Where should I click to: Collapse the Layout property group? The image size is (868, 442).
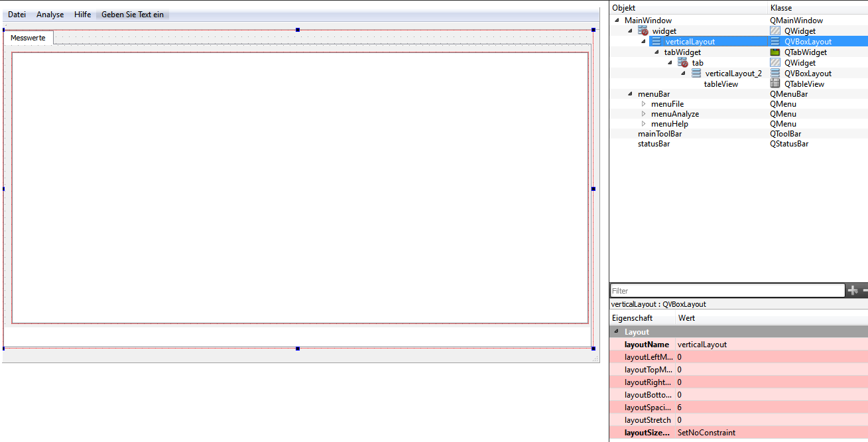point(616,332)
